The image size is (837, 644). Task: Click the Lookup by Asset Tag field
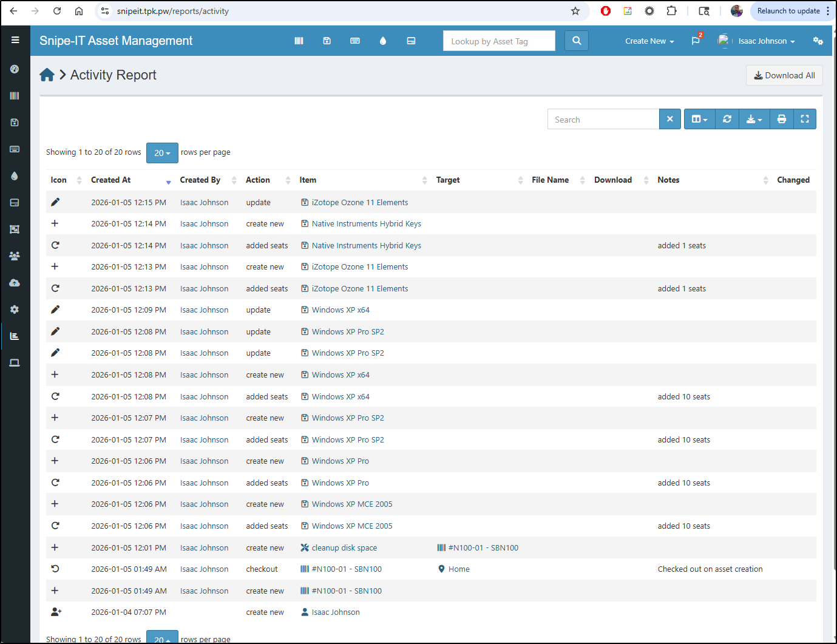tap(499, 41)
